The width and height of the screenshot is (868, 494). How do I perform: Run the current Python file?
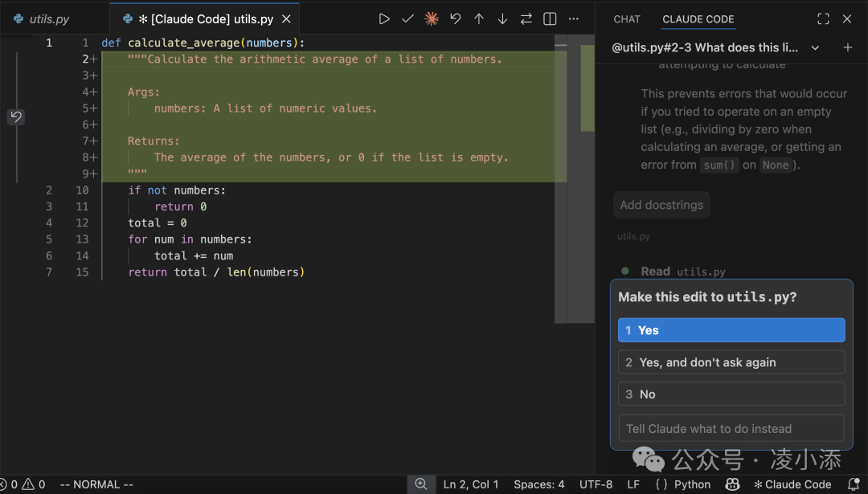384,18
